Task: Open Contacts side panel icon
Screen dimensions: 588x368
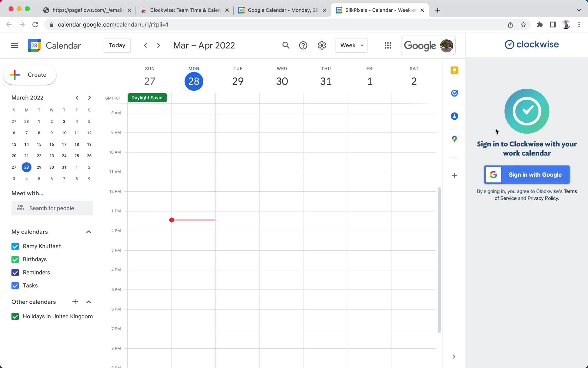Action: [x=454, y=116]
